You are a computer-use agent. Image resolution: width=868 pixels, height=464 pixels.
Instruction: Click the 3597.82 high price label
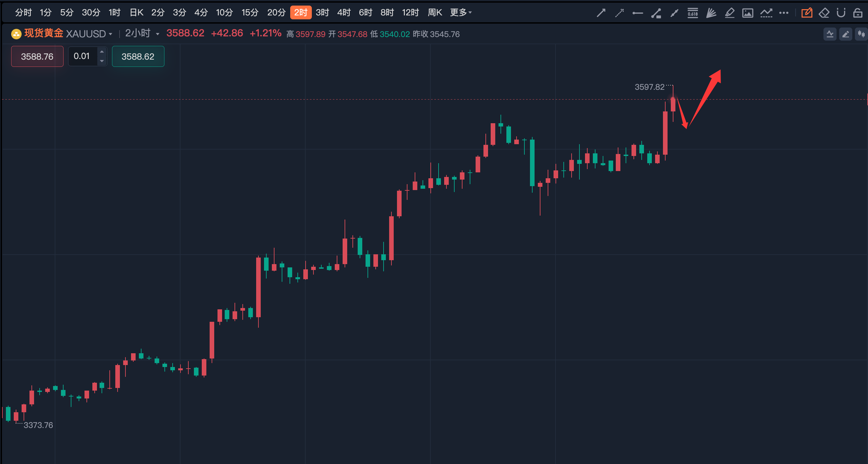click(649, 87)
